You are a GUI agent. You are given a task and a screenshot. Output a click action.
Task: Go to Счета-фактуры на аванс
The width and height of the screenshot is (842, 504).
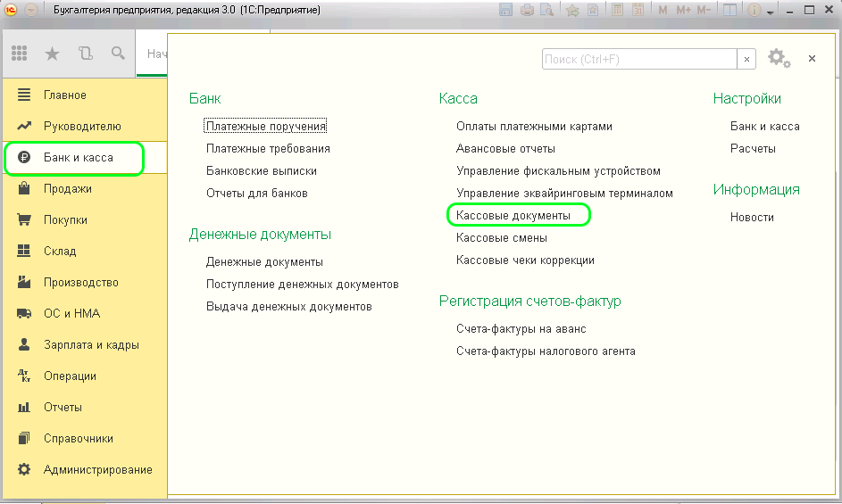(x=519, y=329)
